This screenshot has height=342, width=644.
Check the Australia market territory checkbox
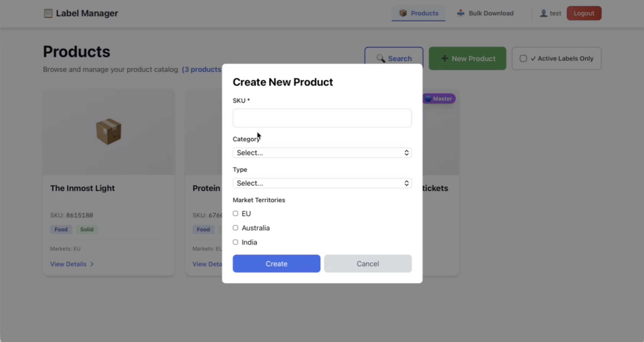[x=235, y=228]
